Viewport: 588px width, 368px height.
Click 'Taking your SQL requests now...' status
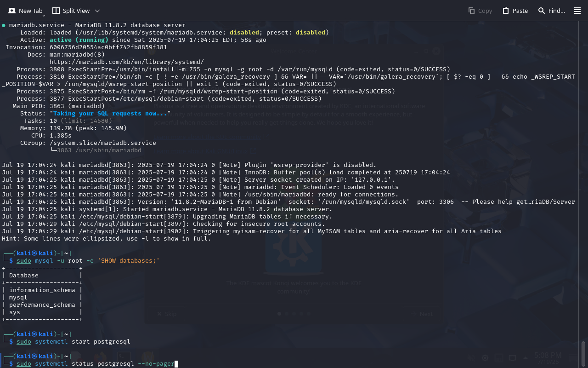tap(110, 114)
